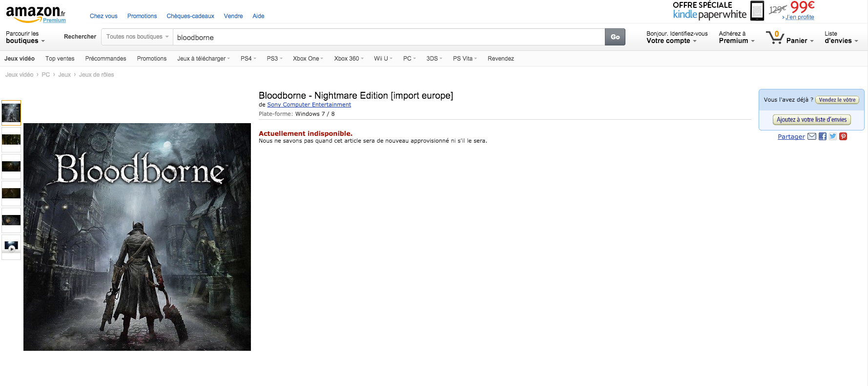Image resolution: width=868 pixels, height=386 pixels.
Task: Click 'Vendez le vôtre' button
Action: click(x=837, y=100)
